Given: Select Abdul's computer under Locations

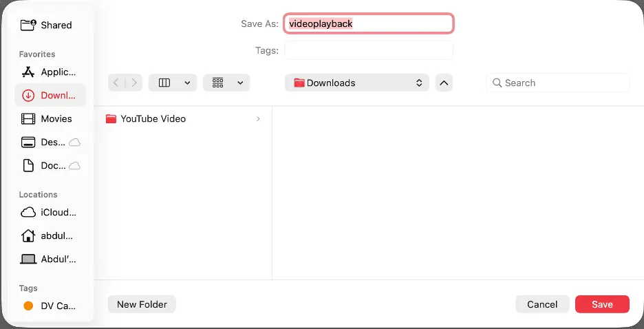Looking at the screenshot, I should 50,259.
